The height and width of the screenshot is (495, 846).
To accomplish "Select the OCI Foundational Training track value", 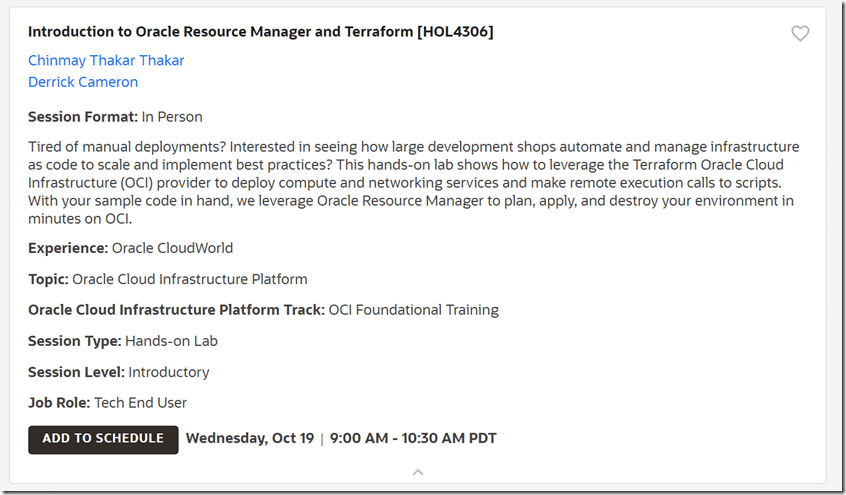I will [x=413, y=310].
